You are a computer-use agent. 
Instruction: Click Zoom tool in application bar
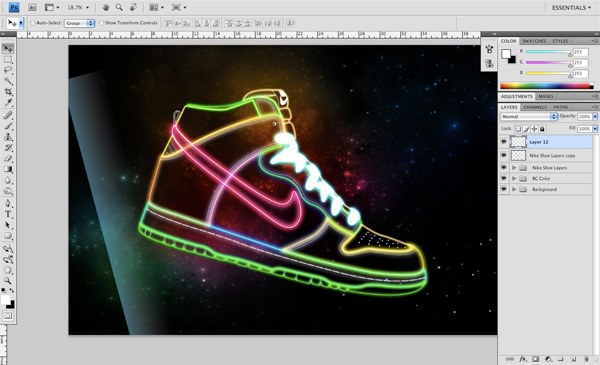119,7
